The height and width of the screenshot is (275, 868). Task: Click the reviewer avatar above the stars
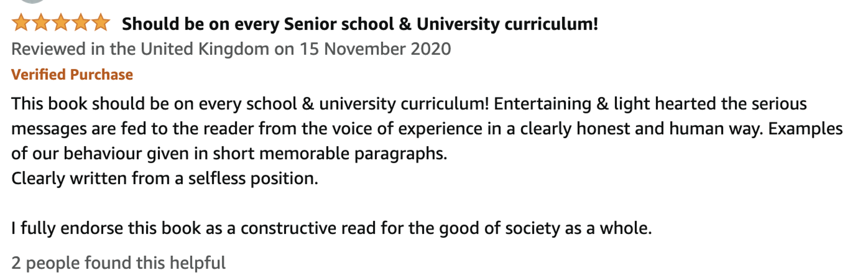click(32, 1)
